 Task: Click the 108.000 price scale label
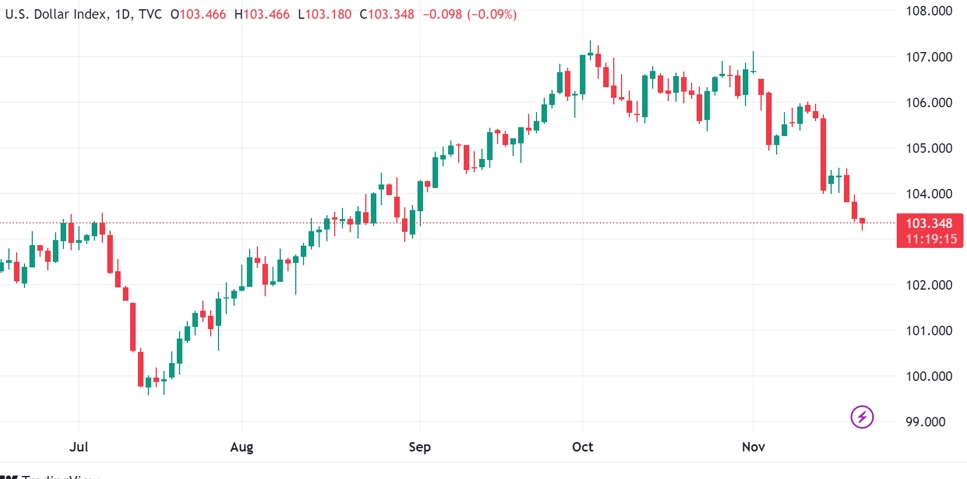(927, 11)
